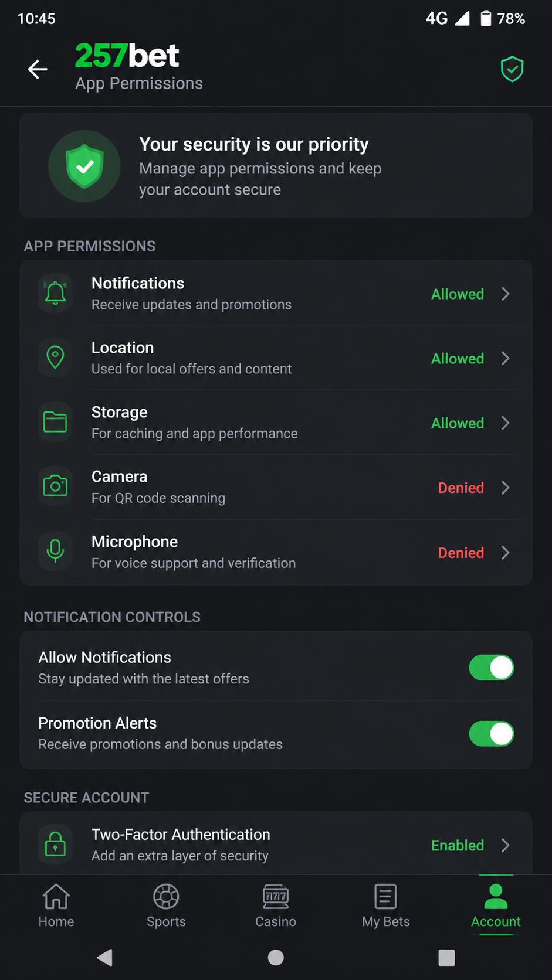Tap the shield checkmark icon at top right
Screen dimensions: 552x980
[x=512, y=69]
